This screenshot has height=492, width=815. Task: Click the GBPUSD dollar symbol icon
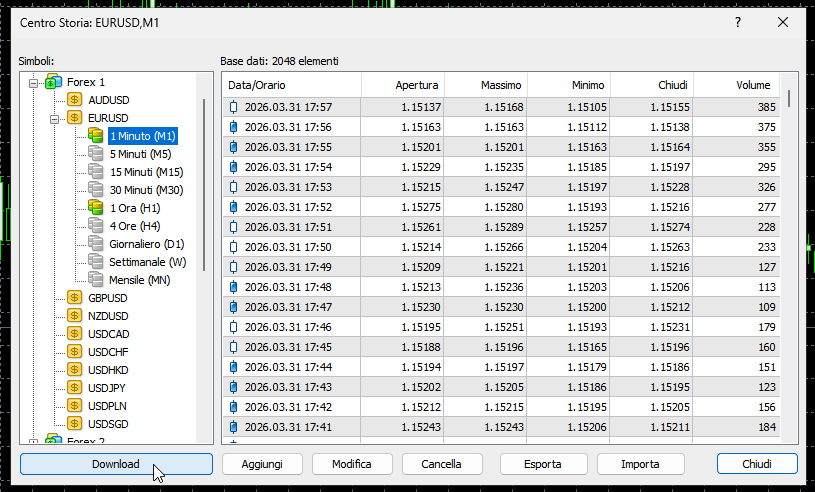[x=75, y=298]
